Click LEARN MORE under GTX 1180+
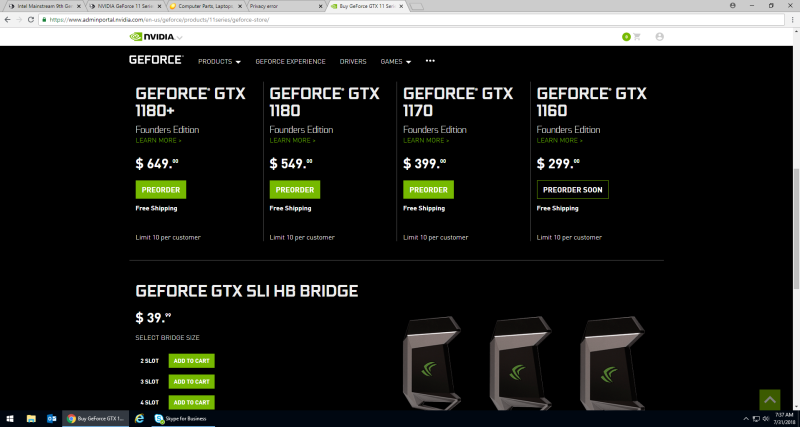This screenshot has width=800, height=427. [158, 140]
